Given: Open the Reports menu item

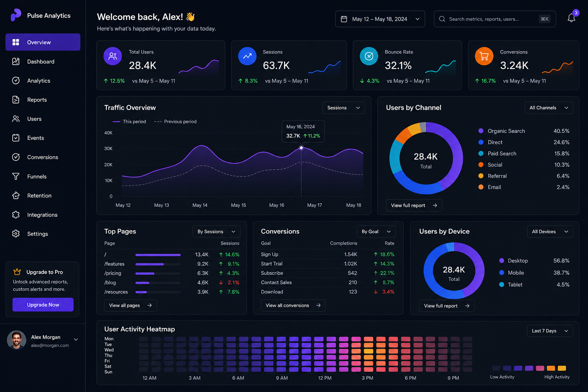Looking at the screenshot, I should pyautogui.click(x=43, y=100).
